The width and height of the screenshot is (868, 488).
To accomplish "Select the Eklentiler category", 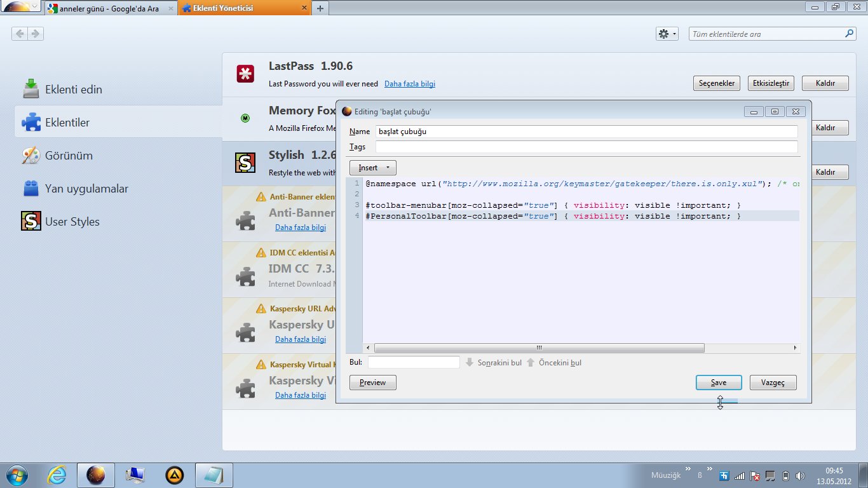I will point(118,122).
